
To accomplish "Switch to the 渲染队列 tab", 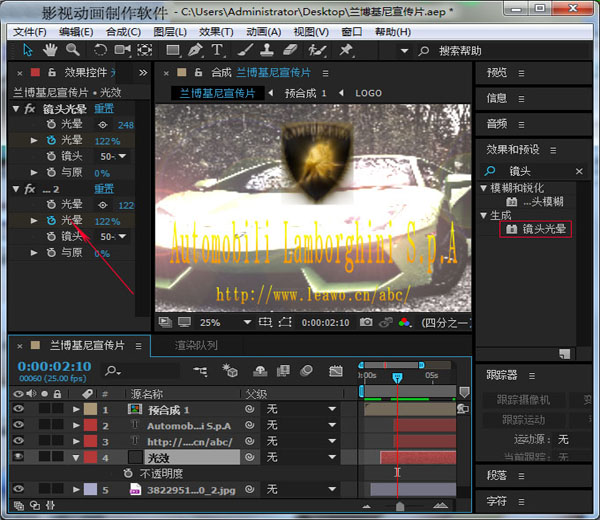I will coord(196,346).
